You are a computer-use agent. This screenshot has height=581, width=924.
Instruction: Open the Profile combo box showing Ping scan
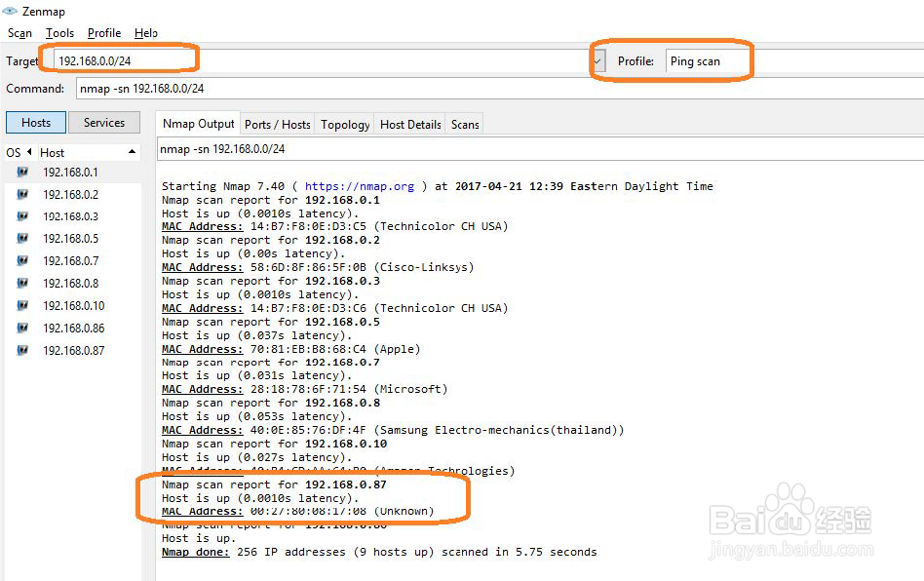tap(794, 60)
